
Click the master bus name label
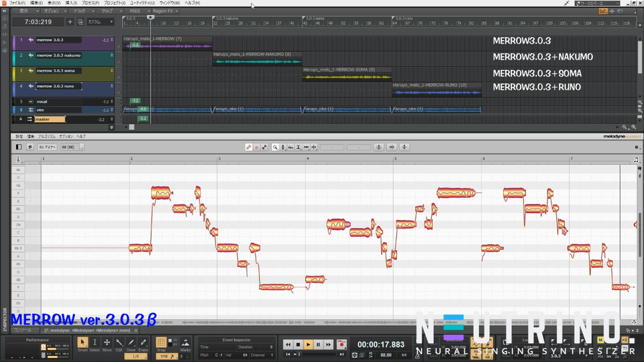click(50, 119)
